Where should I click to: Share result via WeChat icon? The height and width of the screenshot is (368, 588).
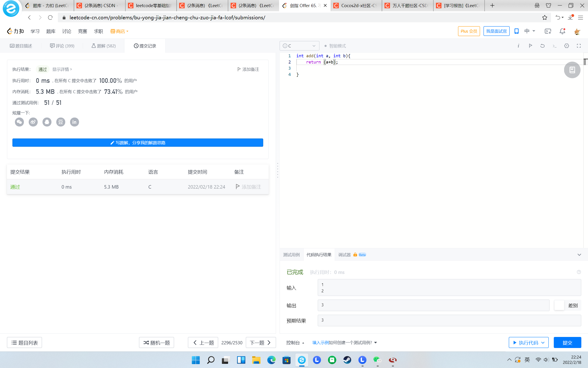point(20,122)
